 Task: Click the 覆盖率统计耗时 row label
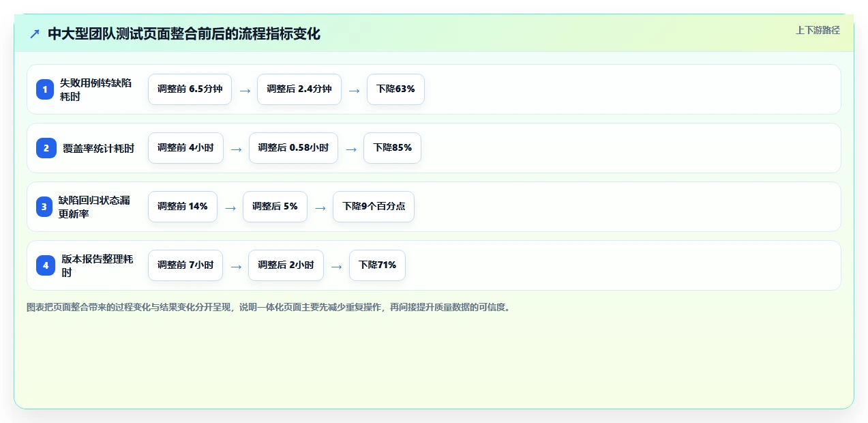[x=98, y=148]
